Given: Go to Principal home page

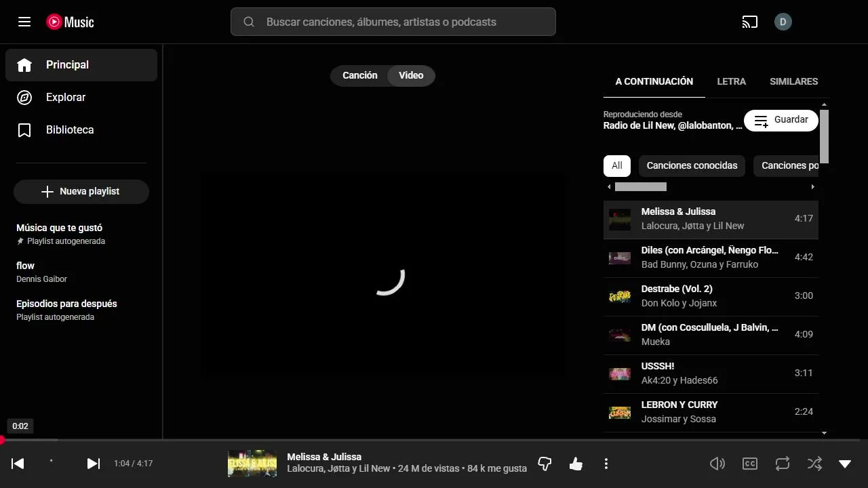Looking at the screenshot, I should pos(81,65).
